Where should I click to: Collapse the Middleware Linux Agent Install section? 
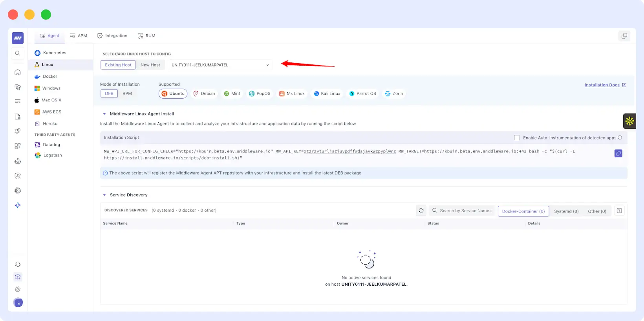(x=104, y=114)
